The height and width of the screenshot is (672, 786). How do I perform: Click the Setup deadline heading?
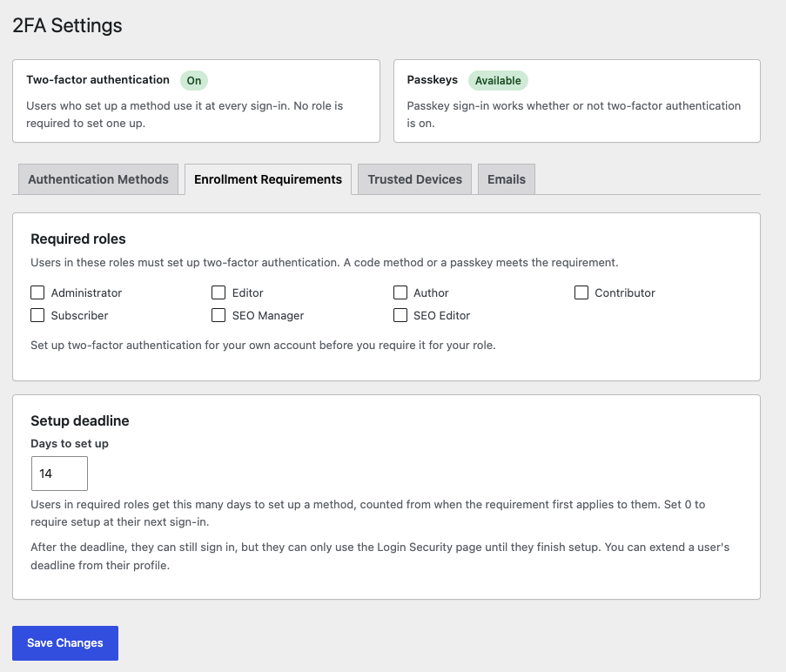pos(80,421)
